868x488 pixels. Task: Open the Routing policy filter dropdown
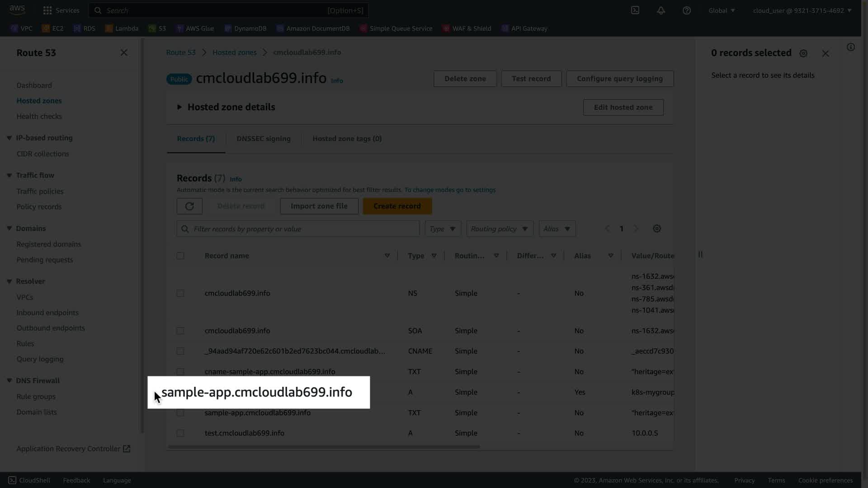tap(500, 229)
